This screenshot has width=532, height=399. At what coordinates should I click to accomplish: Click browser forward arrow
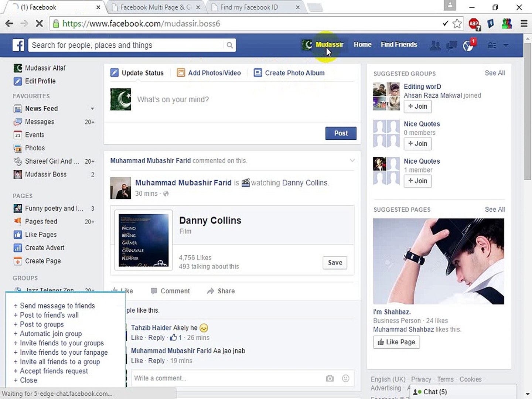24,24
